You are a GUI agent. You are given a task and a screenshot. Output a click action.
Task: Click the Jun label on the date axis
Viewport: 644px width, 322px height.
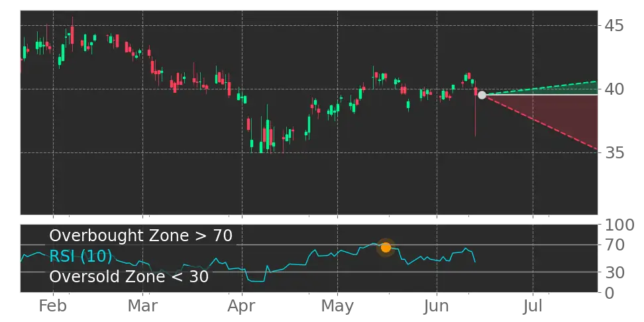437,306
